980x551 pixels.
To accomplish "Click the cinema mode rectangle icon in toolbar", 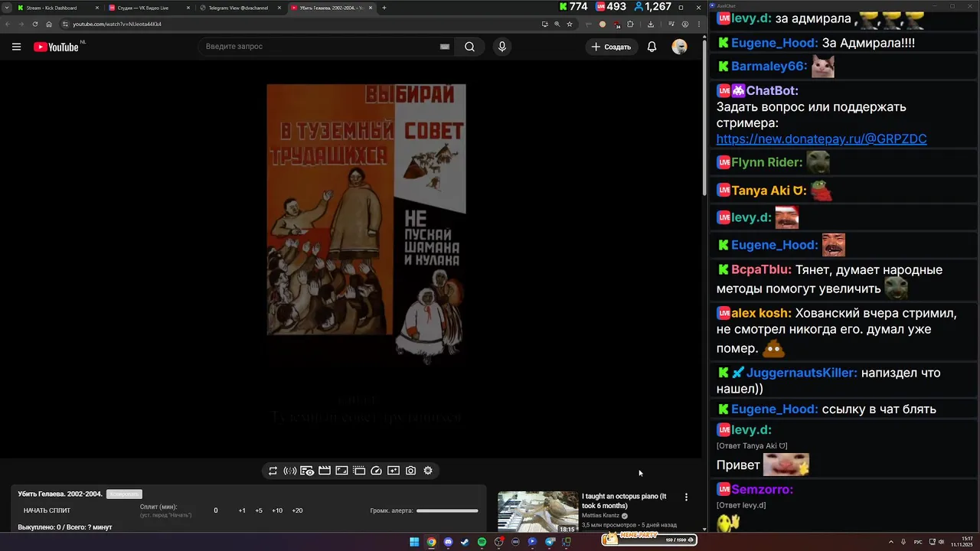I will click(x=341, y=471).
